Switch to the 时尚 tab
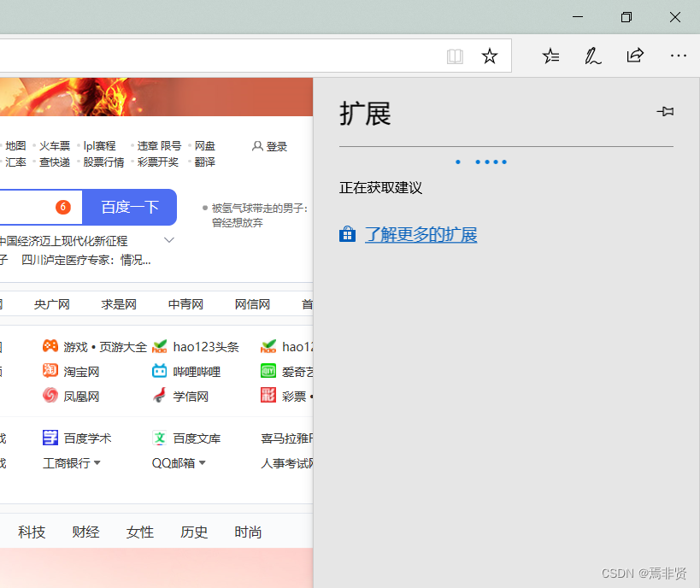700x588 pixels. pyautogui.click(x=248, y=532)
